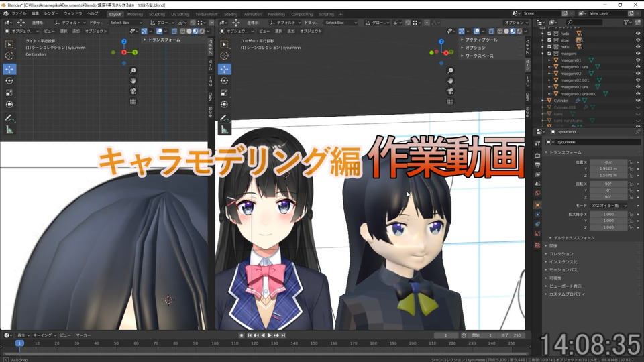Switch to the Modeling workspace tab
Image resolution: width=644 pixels, height=362 pixels.
pyautogui.click(x=135, y=14)
